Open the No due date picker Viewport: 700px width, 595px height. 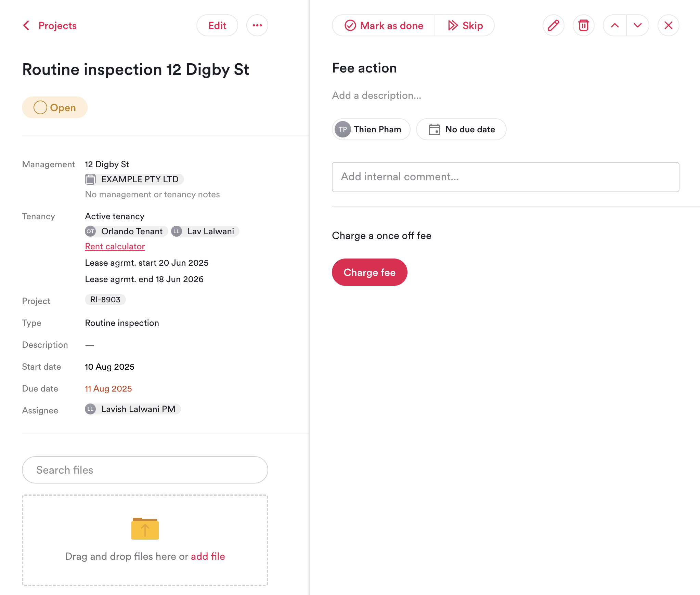click(462, 129)
